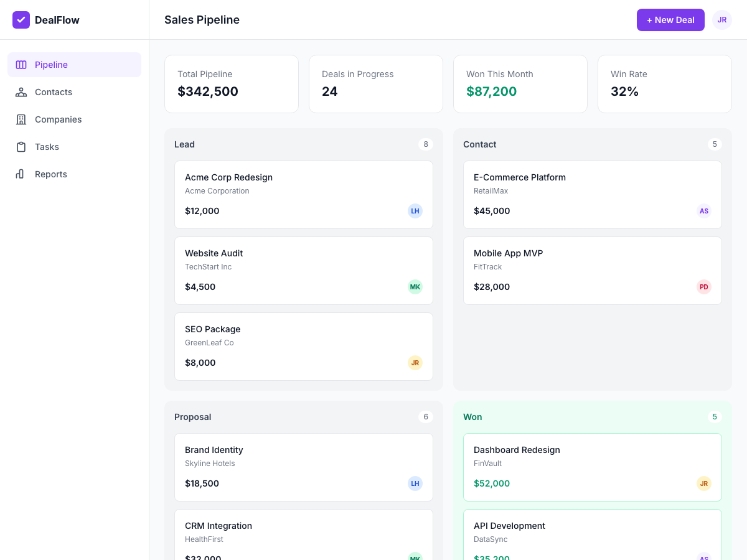Click the $87,200 won amount
747x560 pixels.
[491, 91]
